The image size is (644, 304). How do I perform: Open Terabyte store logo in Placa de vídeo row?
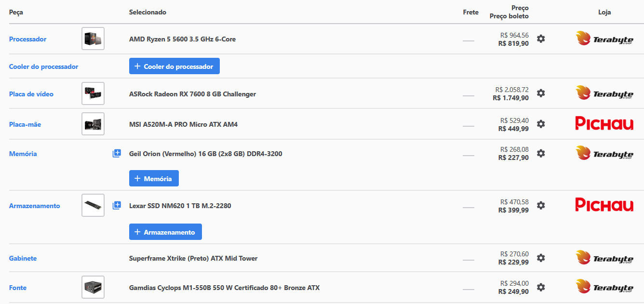click(604, 93)
